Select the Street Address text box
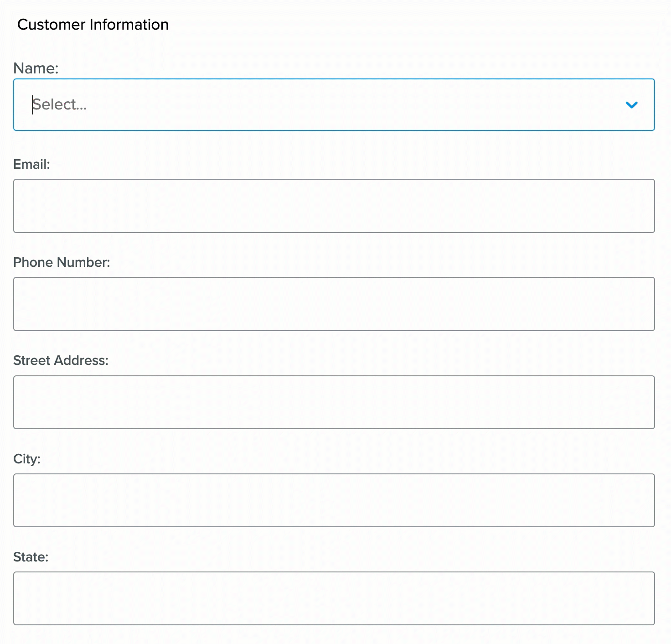 [x=334, y=402]
